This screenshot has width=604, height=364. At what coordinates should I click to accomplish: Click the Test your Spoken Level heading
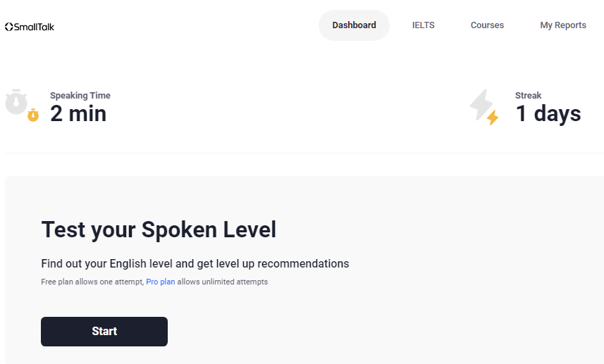[x=159, y=230]
